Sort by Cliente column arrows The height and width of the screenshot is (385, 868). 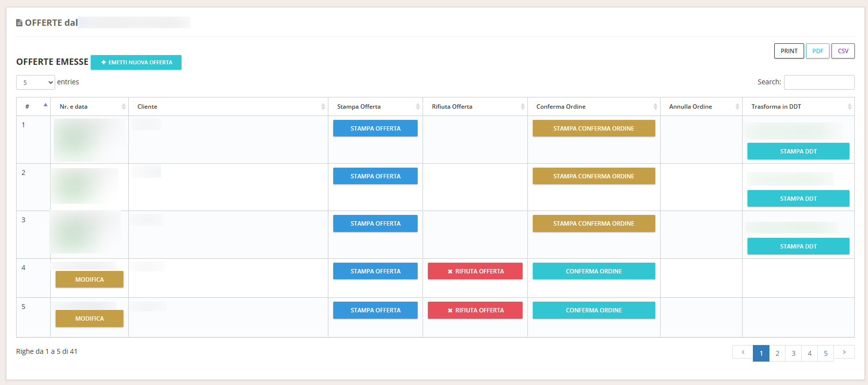[x=323, y=107]
